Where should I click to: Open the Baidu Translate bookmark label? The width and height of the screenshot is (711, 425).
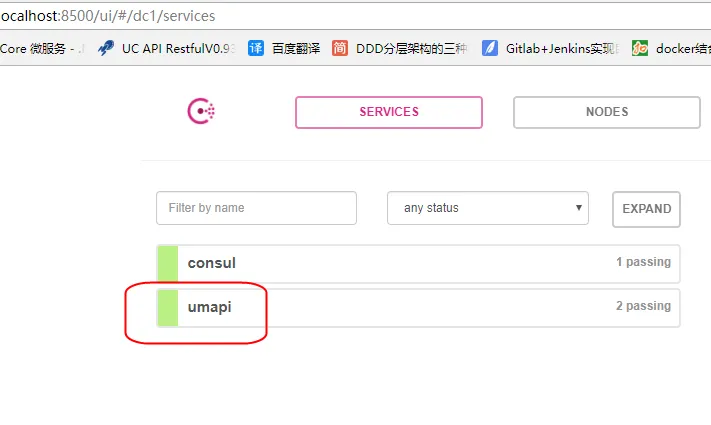[296, 48]
